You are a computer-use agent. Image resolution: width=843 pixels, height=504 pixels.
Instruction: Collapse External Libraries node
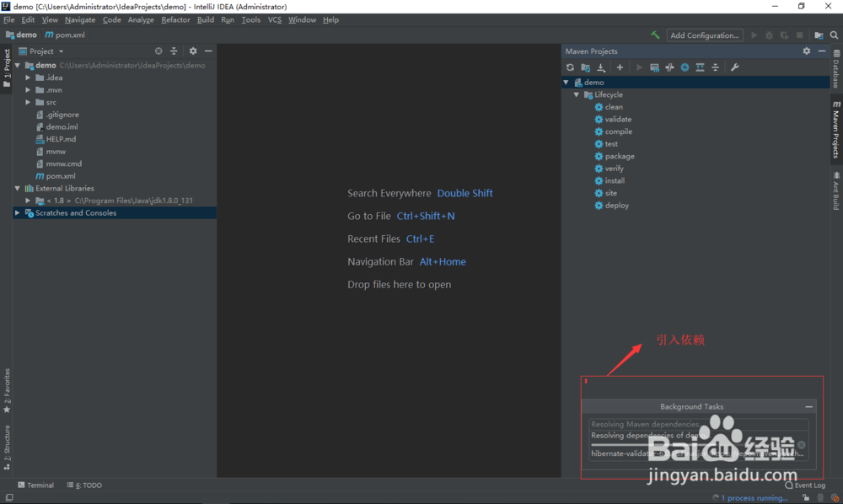[x=17, y=189]
